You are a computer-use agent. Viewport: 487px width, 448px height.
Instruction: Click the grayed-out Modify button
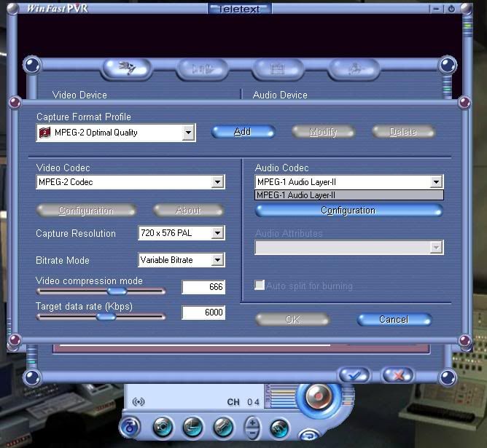pos(323,132)
